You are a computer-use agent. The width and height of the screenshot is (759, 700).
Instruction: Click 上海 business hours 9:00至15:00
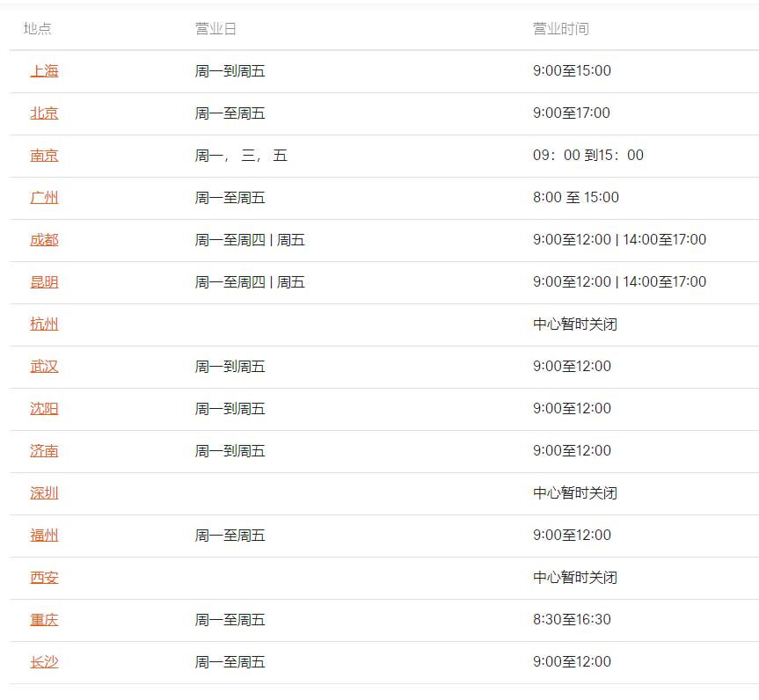[572, 70]
